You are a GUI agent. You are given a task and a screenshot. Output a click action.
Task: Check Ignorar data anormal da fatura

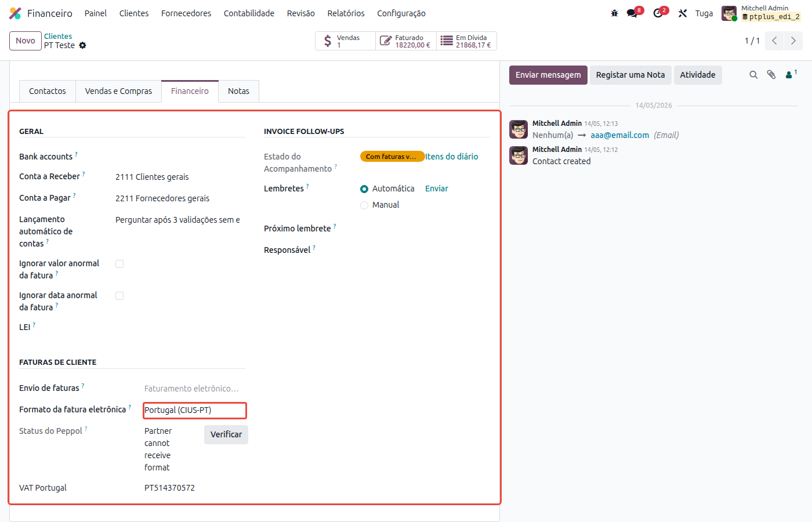[119, 296]
